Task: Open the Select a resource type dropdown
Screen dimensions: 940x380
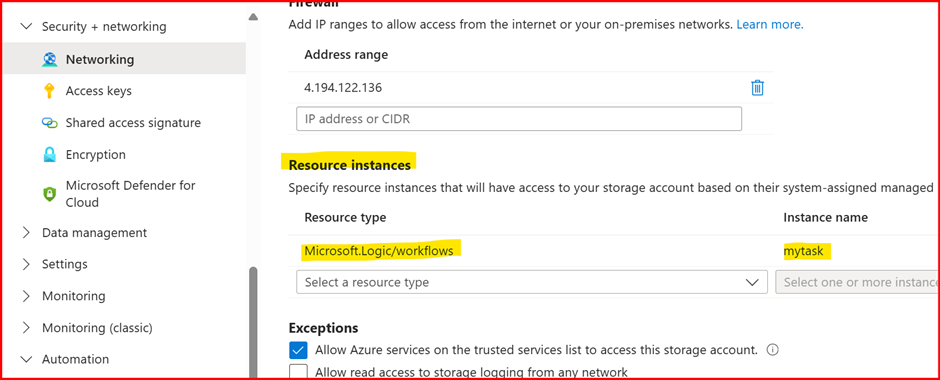Action: click(x=532, y=282)
